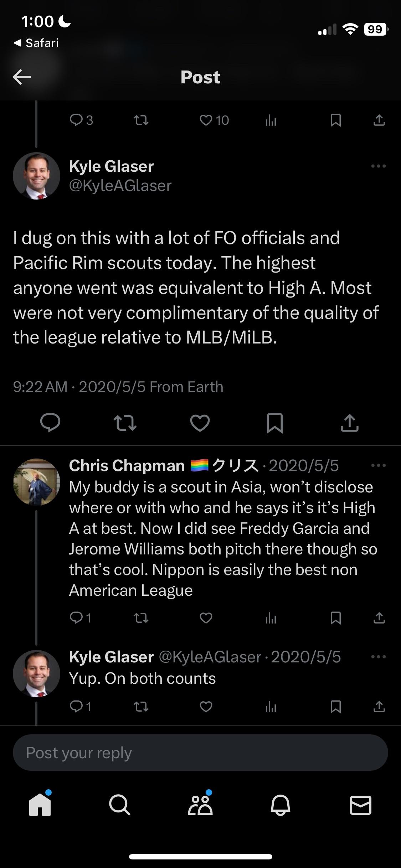Tap the 'Post your reply' field

coord(200,753)
